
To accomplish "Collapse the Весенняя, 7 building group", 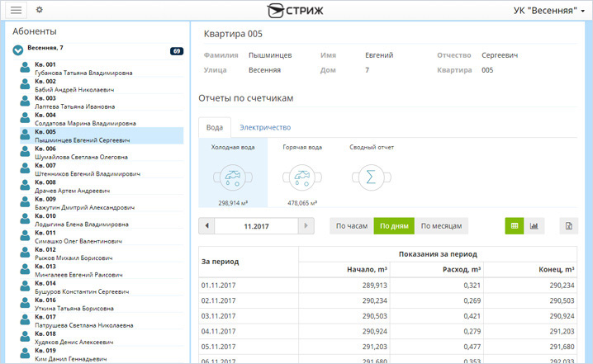I will 18,50.
